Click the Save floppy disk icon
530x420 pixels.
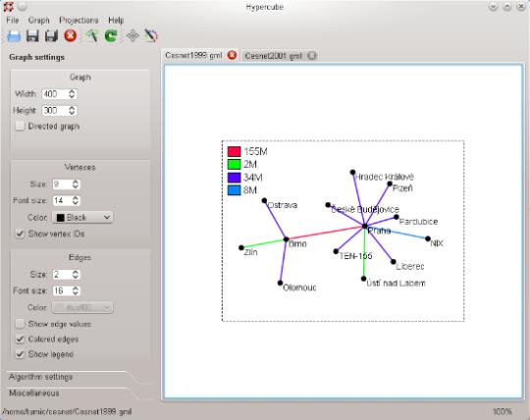[32, 35]
